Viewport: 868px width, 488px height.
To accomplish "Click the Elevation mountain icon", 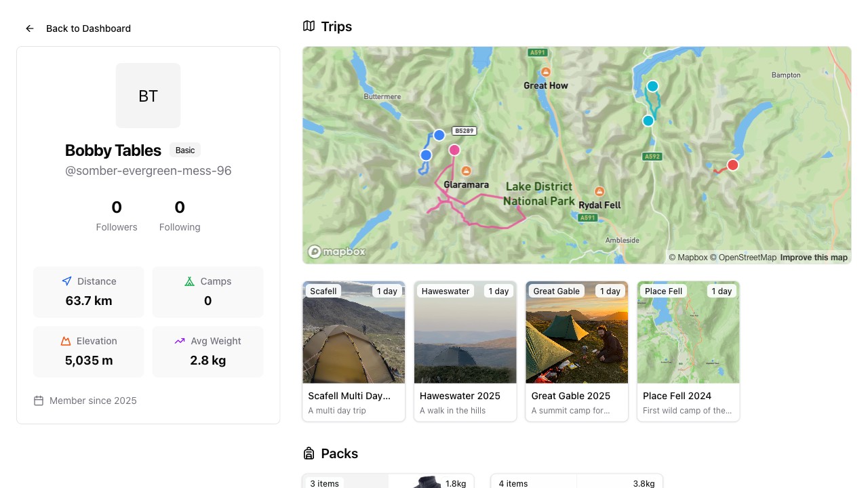I will point(66,341).
